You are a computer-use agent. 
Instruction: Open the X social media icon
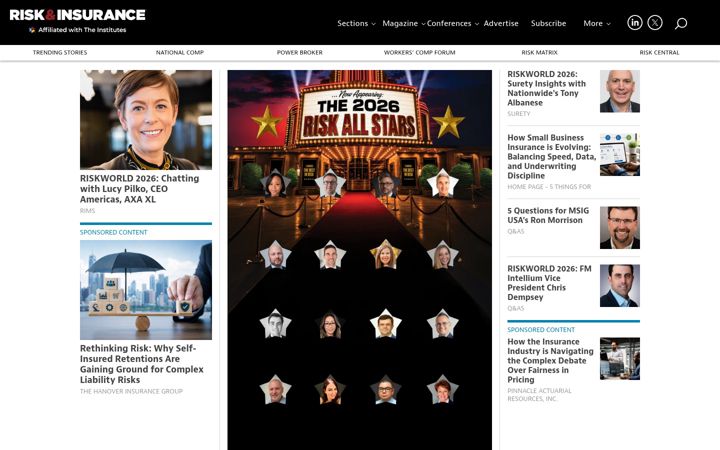655,22
